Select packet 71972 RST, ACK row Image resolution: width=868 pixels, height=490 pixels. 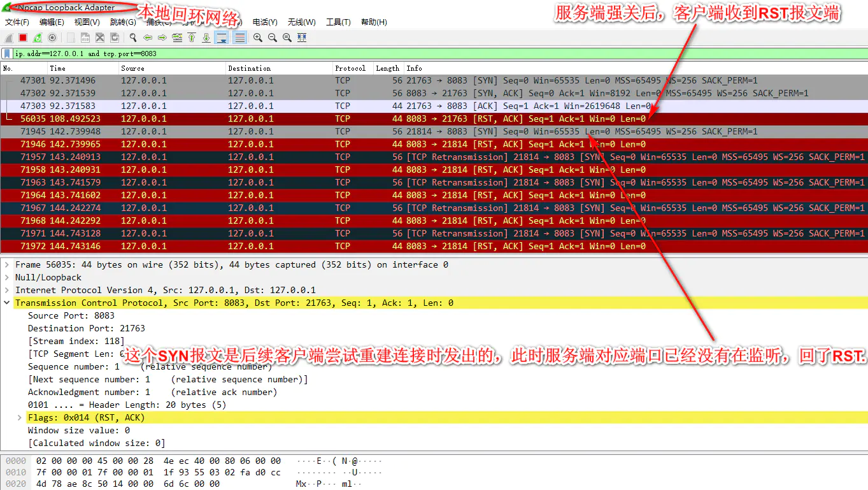point(434,246)
